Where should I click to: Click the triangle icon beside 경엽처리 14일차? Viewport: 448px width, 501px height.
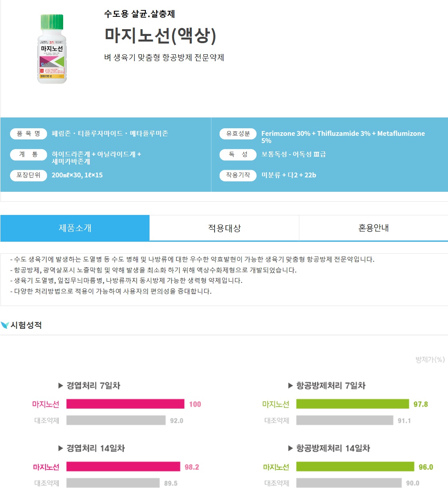click(x=61, y=448)
